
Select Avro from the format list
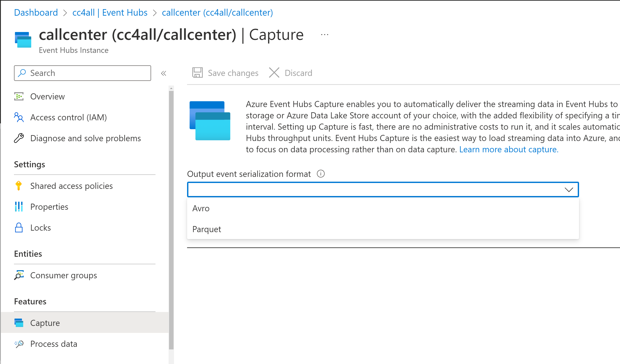click(x=201, y=208)
